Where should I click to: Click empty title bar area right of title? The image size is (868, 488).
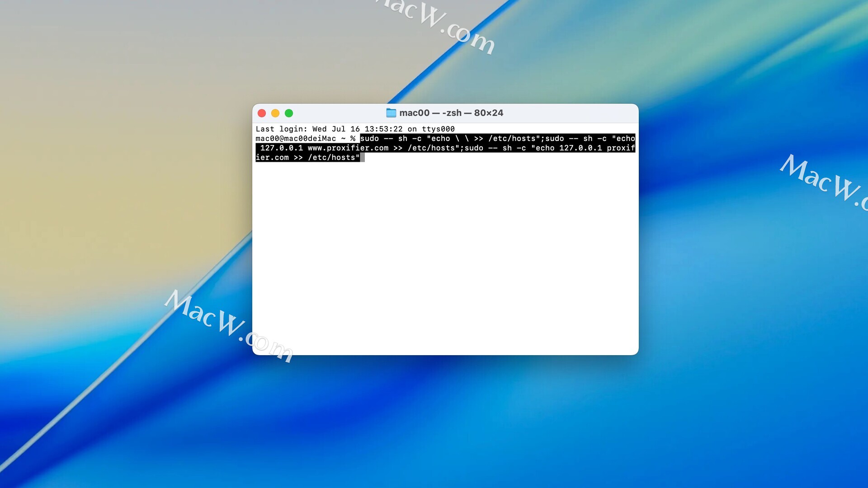pyautogui.click(x=570, y=113)
